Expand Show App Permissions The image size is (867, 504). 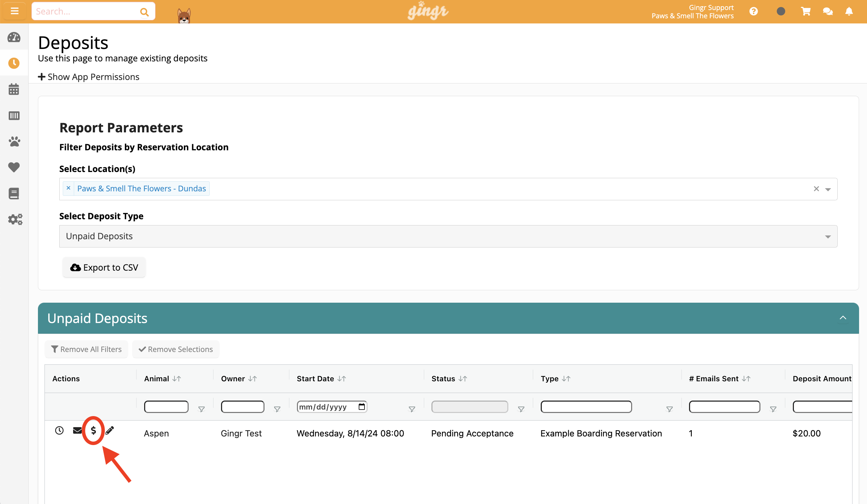point(89,77)
